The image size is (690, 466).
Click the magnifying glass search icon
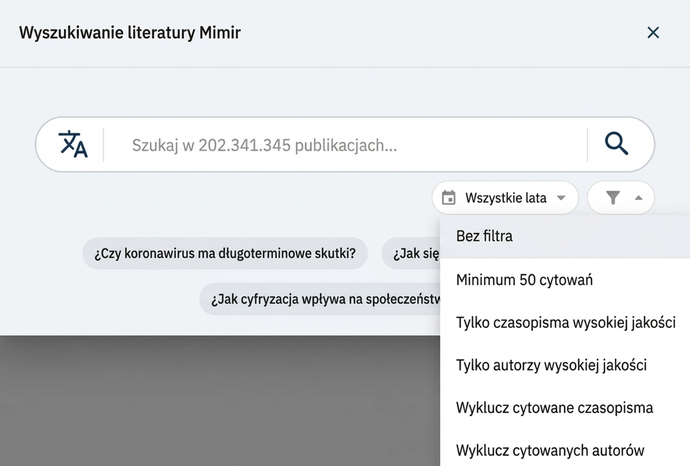[616, 143]
